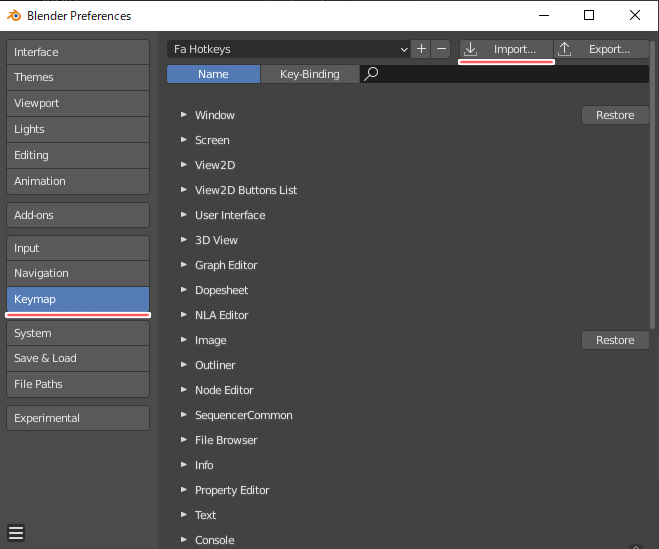Open the Fa Hotkeys preset dropdown
659x549 pixels.
(289, 49)
